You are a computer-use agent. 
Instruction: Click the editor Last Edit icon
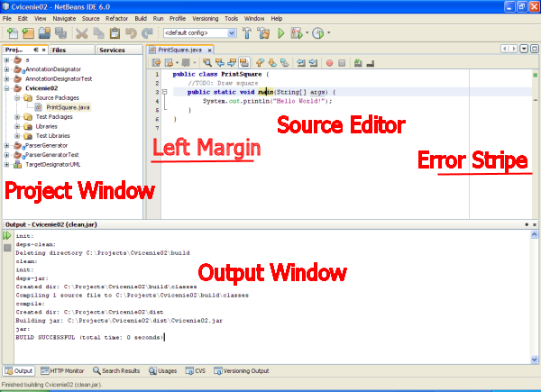[156, 62]
